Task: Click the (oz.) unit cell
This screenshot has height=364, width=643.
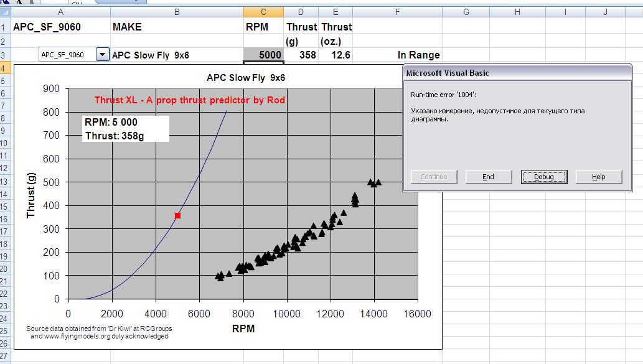Action: coord(336,42)
